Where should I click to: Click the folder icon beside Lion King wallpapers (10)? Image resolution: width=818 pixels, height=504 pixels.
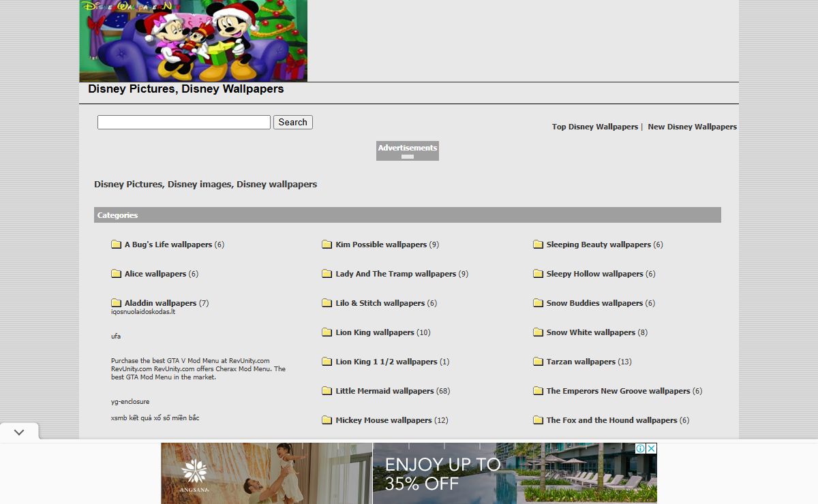(x=327, y=332)
